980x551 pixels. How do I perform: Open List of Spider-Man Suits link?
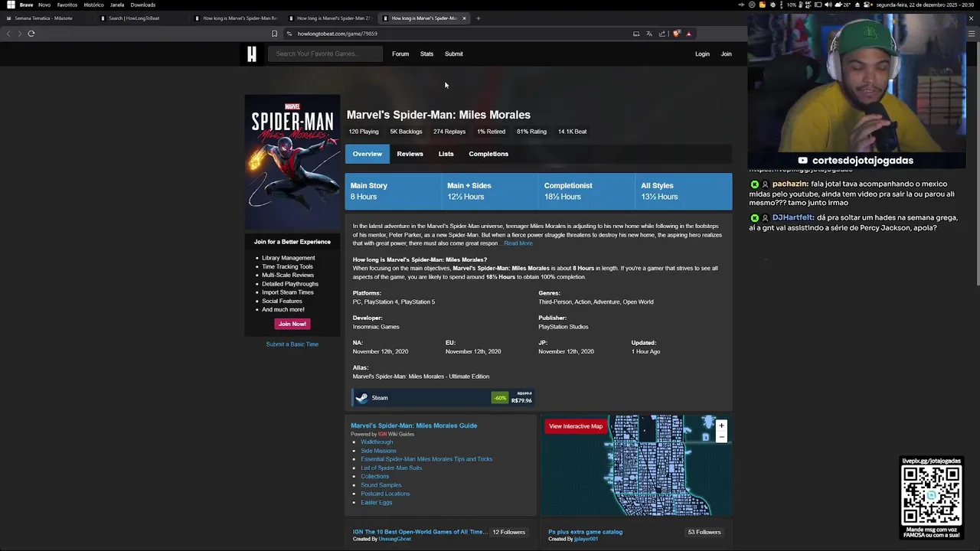click(x=391, y=468)
